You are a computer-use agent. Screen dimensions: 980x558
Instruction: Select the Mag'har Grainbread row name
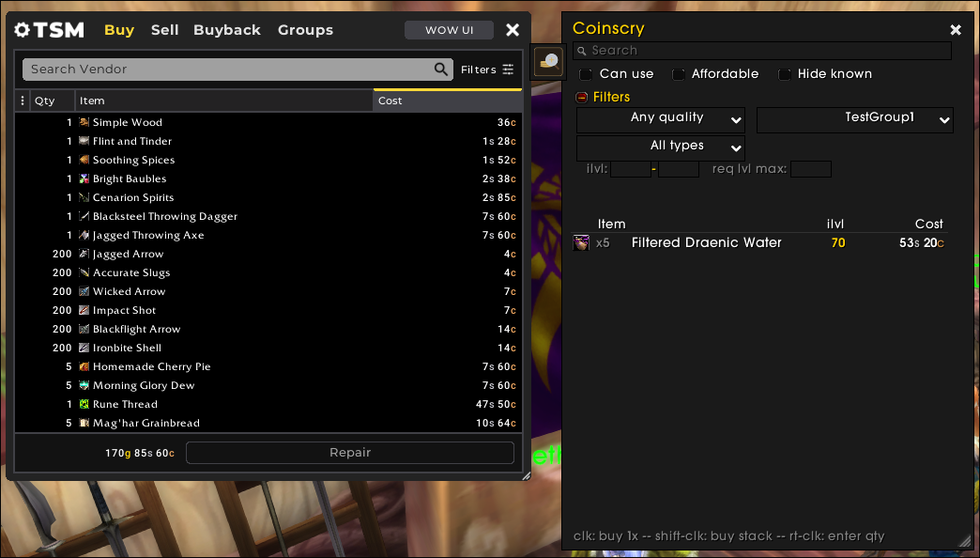[146, 423]
